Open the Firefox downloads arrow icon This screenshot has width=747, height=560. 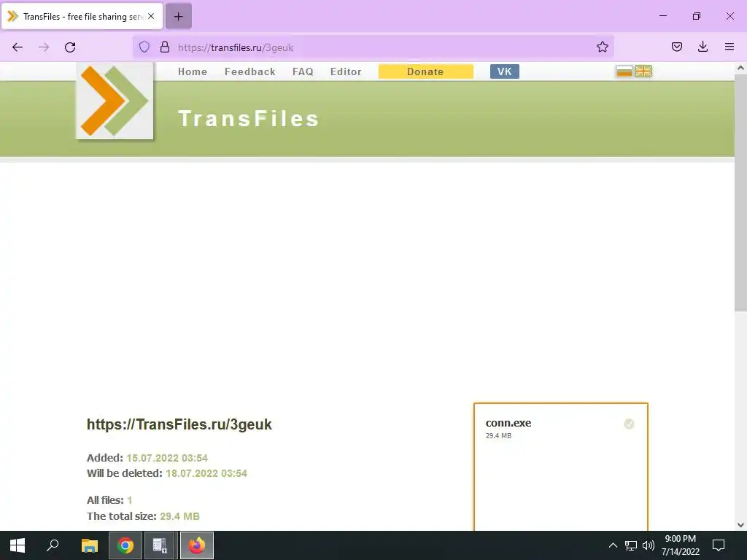point(703,47)
